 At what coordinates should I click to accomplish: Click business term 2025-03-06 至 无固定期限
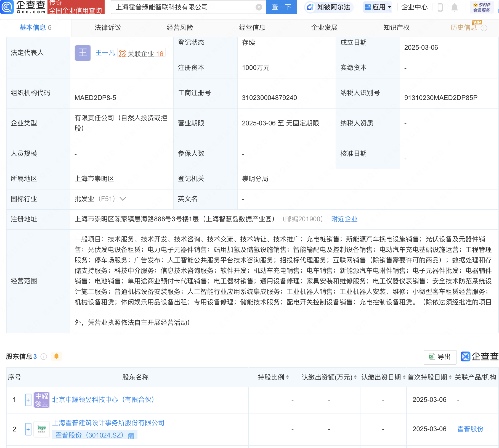pyautogui.click(x=280, y=123)
